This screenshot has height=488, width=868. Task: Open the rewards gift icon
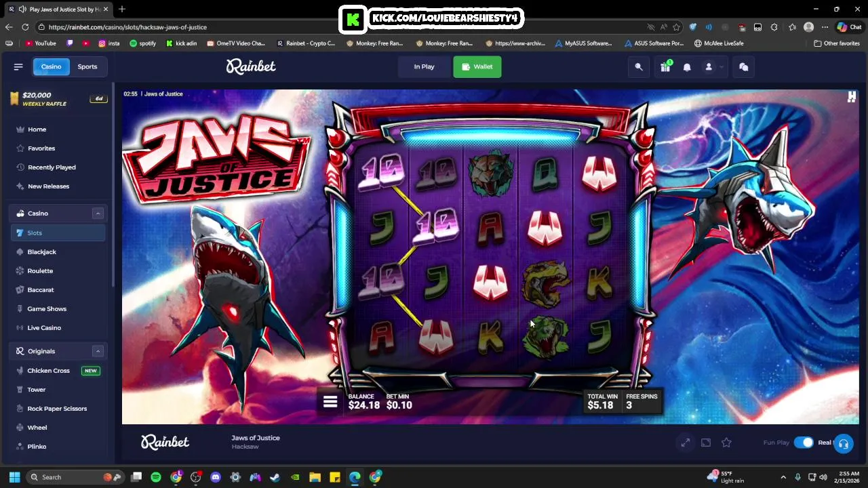(x=665, y=66)
